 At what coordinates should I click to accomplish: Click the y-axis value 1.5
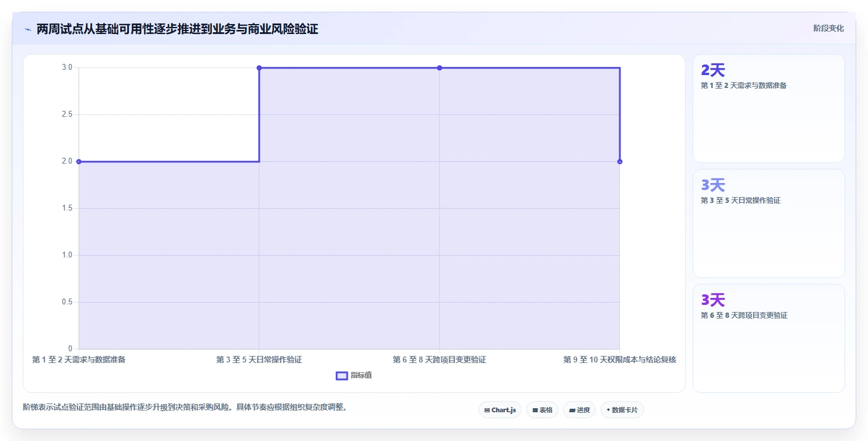[x=67, y=208]
